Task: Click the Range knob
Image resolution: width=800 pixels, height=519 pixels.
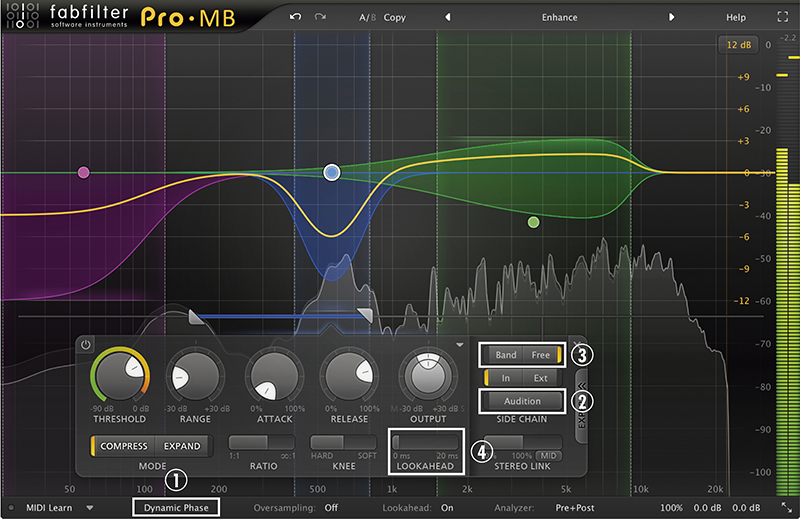Action: (x=195, y=377)
